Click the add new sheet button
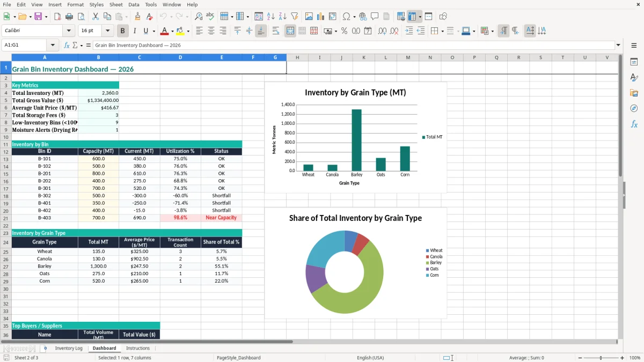644x362 pixels. coord(45,348)
